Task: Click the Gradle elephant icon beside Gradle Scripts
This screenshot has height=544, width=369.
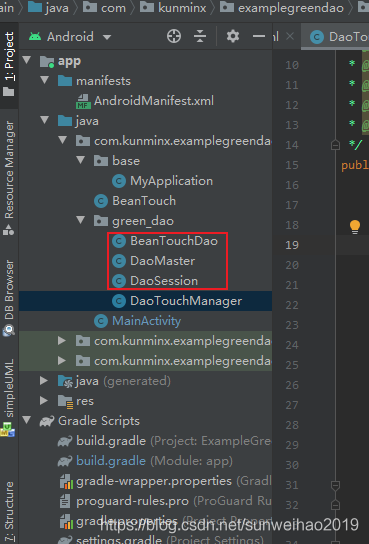Action: pyautogui.click(x=46, y=421)
